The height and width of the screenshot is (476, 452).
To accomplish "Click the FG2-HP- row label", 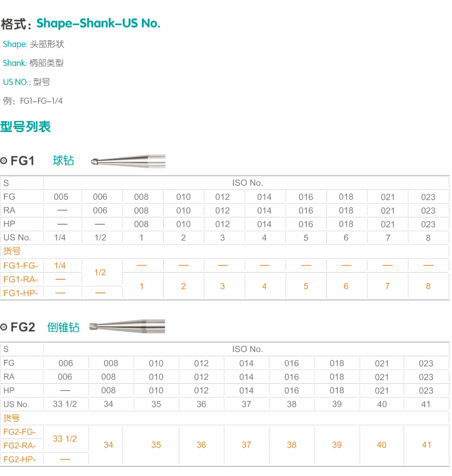I will coord(20,459).
